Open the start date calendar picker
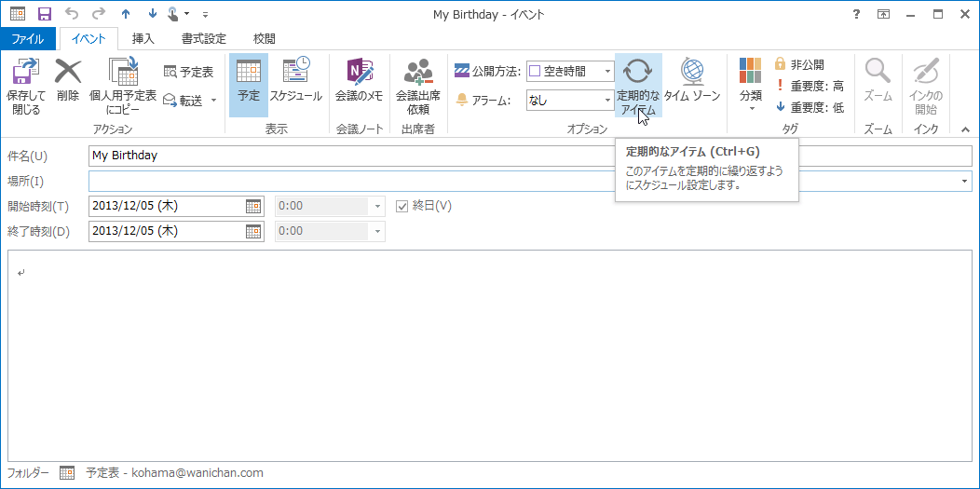 (252, 206)
